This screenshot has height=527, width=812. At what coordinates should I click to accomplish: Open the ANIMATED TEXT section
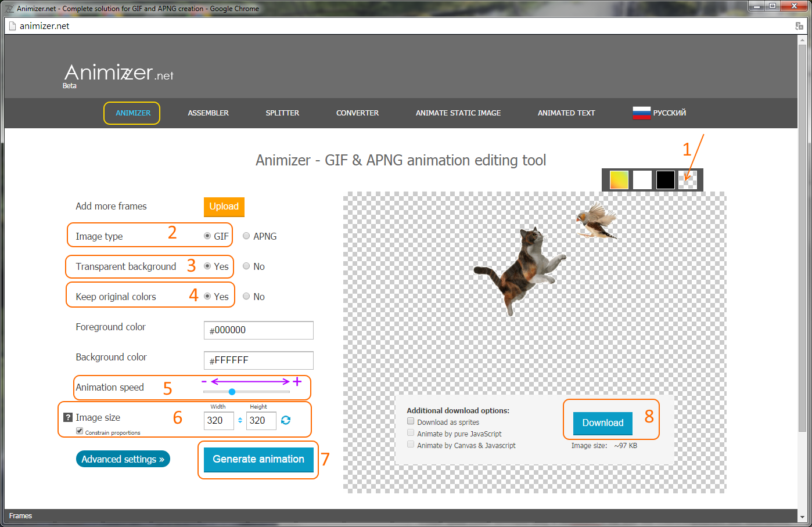(566, 113)
